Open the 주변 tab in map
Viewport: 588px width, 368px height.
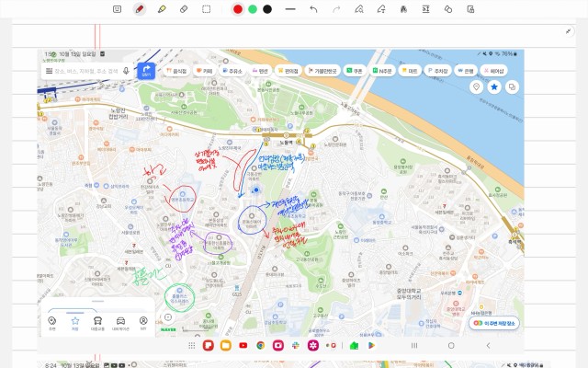pyautogui.click(x=51, y=323)
